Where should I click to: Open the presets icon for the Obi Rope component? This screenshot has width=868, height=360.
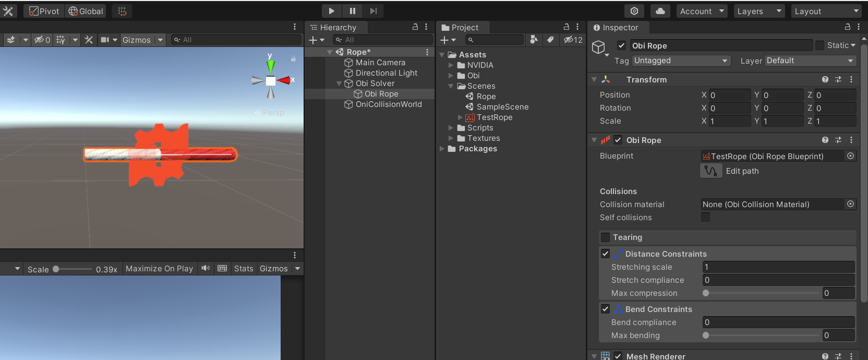838,140
